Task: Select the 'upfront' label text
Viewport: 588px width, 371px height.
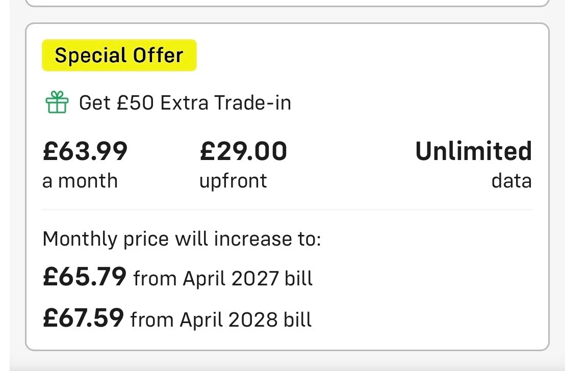Action: point(233,181)
